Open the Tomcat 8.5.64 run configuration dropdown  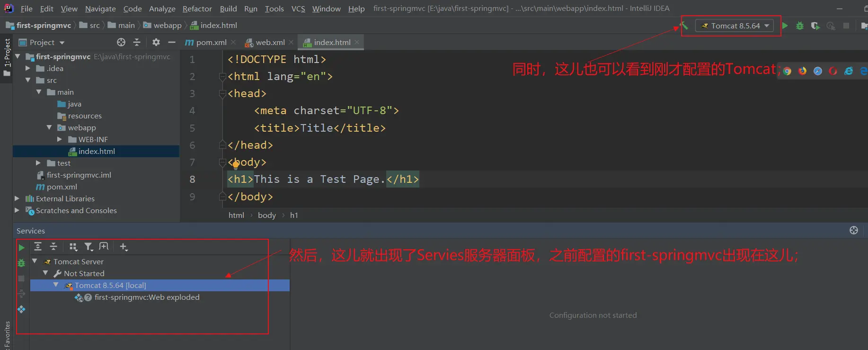pyautogui.click(x=735, y=26)
